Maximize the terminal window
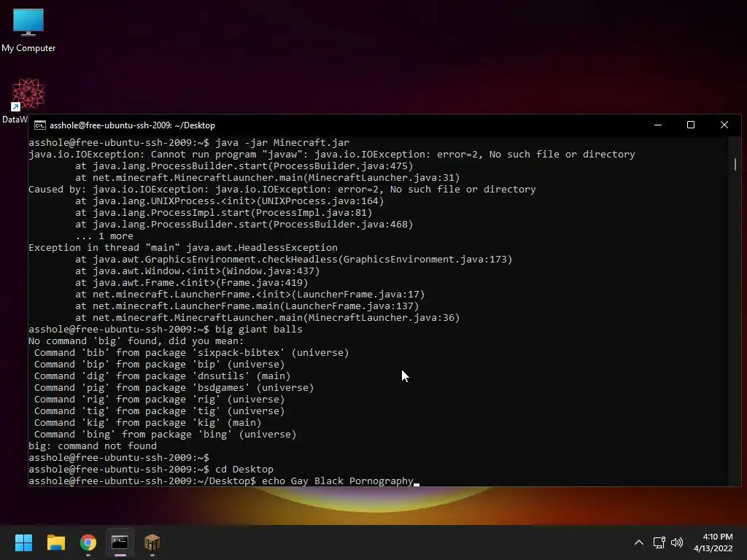 (x=691, y=125)
